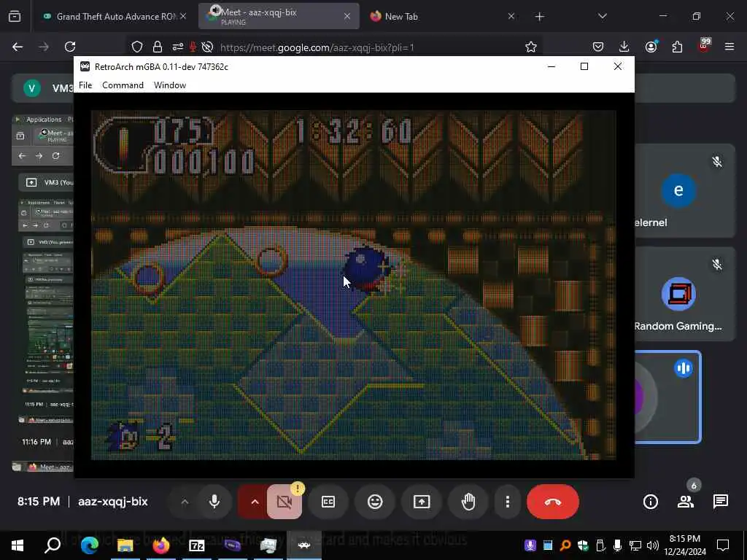This screenshot has width=747, height=560.
Task: Launch Microsoft Edge from taskbar
Action: click(x=89, y=545)
